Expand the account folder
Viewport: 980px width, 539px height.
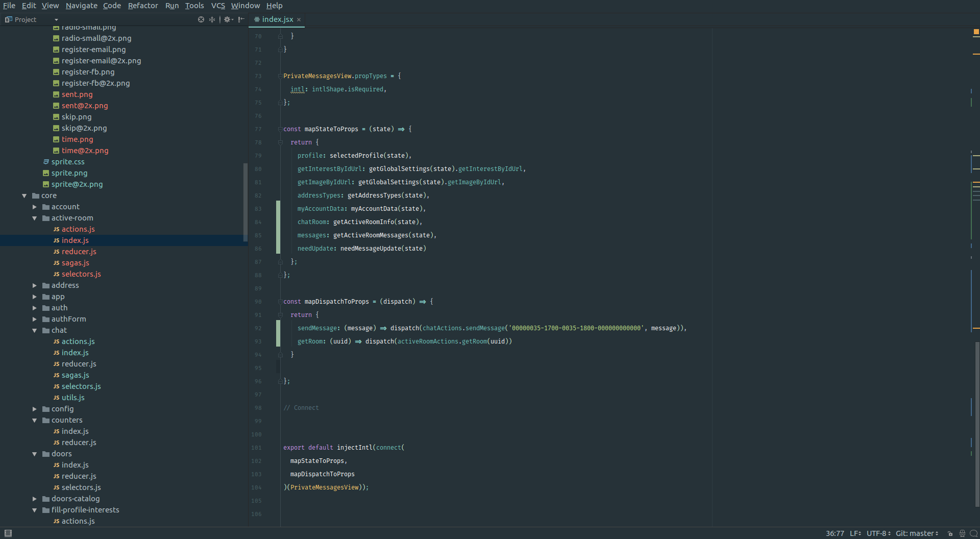point(35,207)
